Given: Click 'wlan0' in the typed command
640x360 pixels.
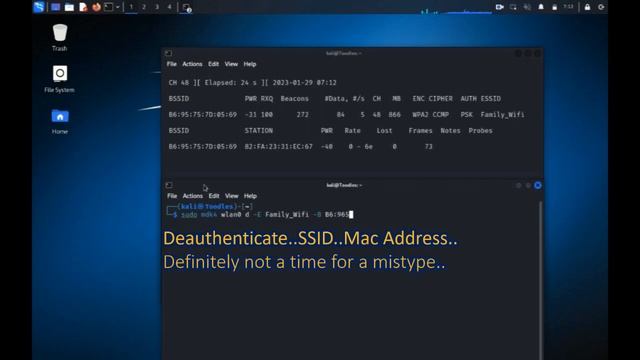Looking at the screenshot, I should 231,214.
